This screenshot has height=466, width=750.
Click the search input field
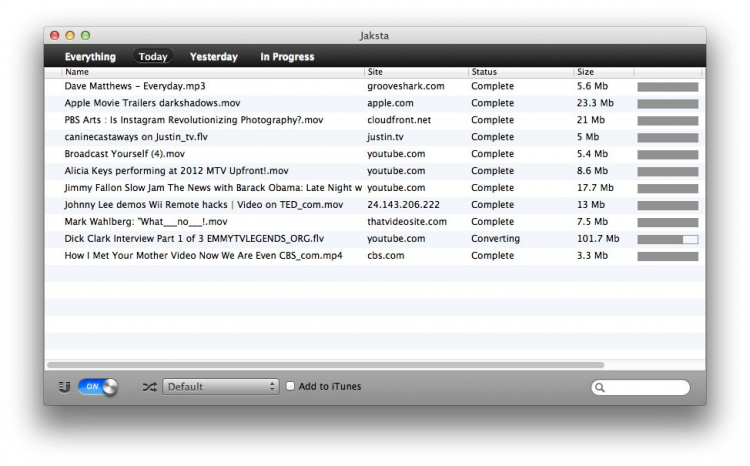pos(640,387)
